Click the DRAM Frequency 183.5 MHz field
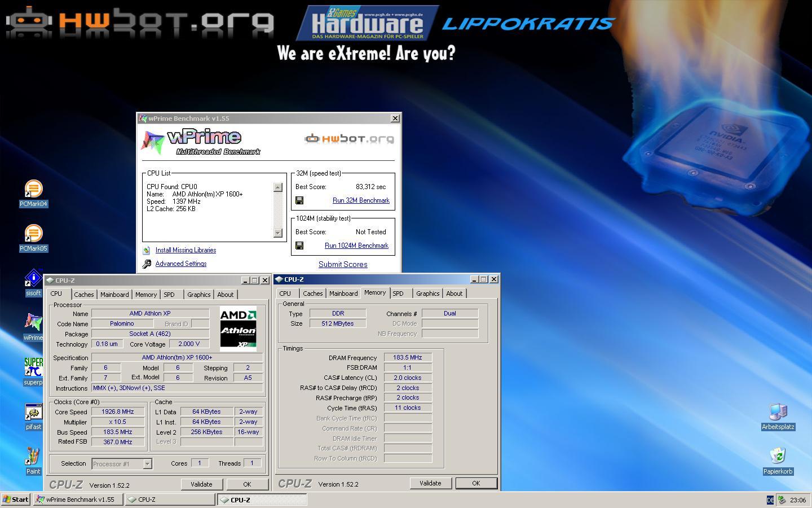 point(408,357)
